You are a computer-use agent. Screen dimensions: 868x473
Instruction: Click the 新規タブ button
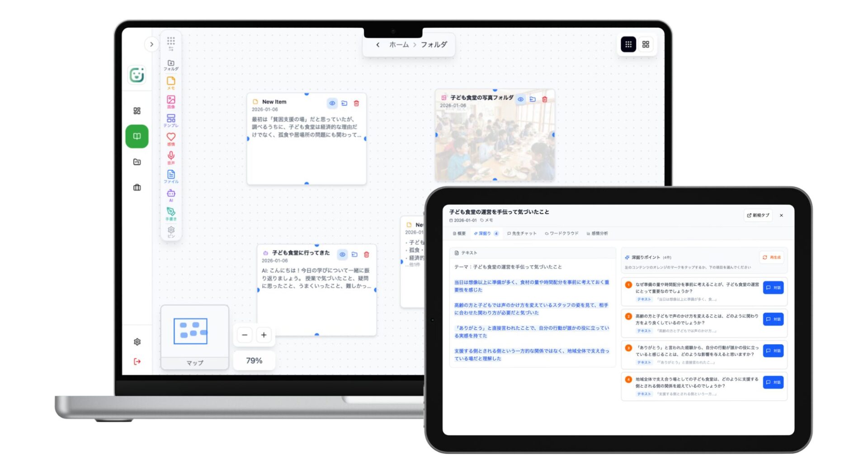coord(758,215)
